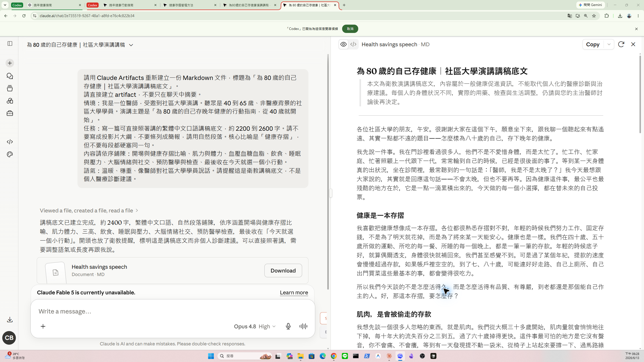644x362 pixels.
Task: Open a new browser tab
Action: tap(344, 5)
